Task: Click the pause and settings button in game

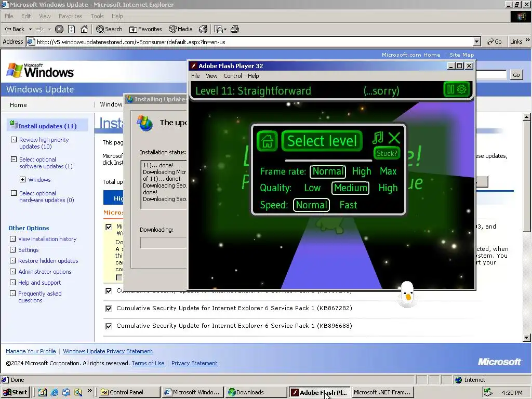Action: 456,89
